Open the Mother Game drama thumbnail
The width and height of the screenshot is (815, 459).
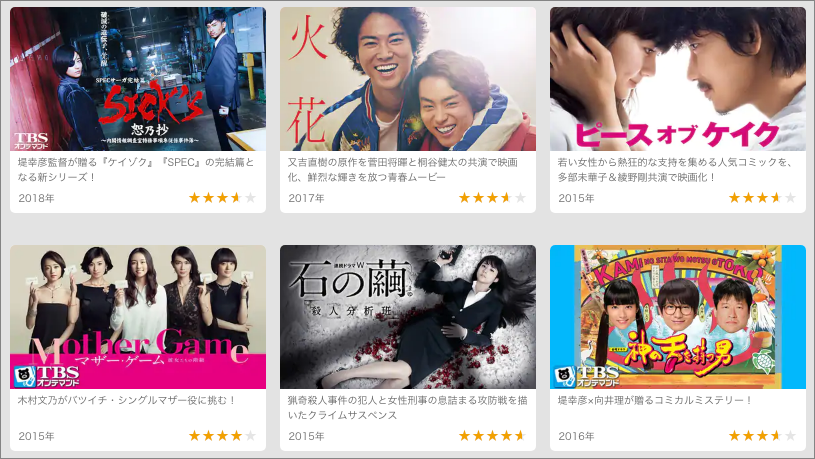pyautogui.click(x=138, y=317)
